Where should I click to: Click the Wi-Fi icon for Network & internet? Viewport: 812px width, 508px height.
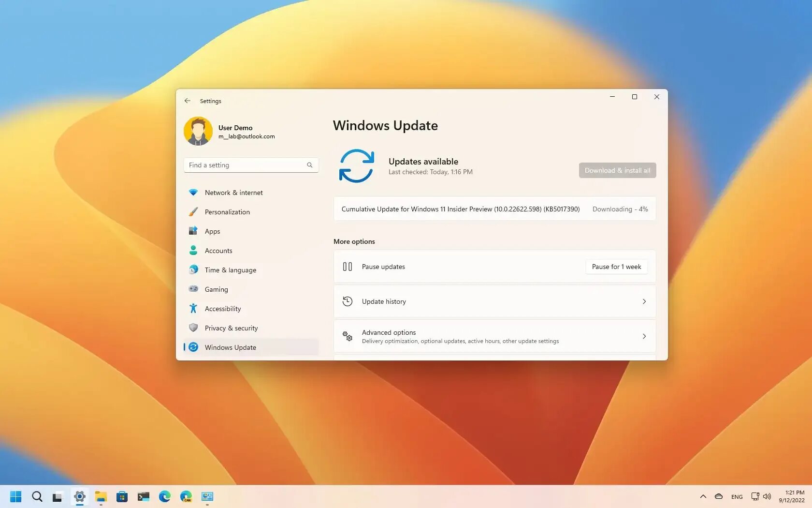point(193,192)
